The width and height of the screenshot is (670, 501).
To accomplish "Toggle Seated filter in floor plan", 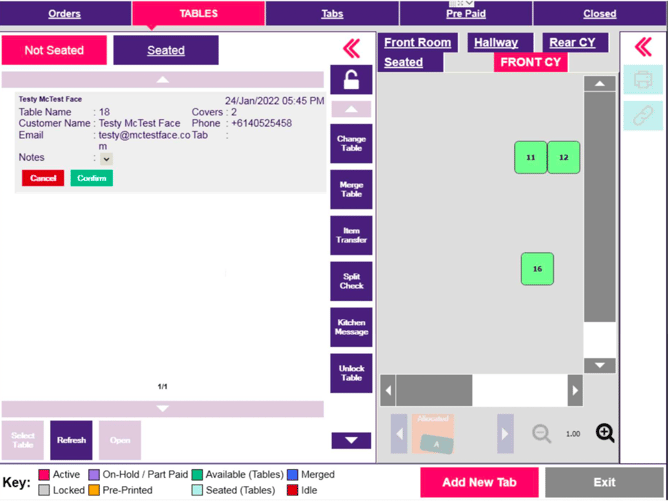I will pos(404,62).
